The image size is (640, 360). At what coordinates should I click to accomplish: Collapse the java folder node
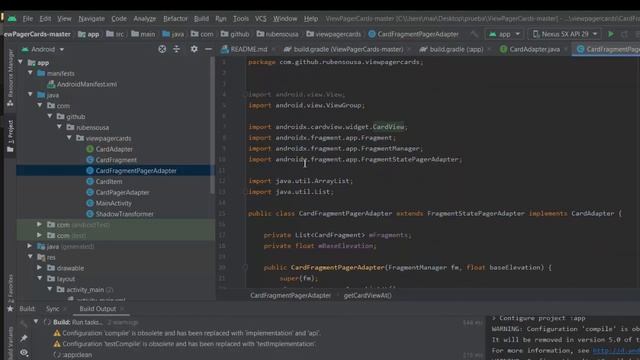pos(30,94)
